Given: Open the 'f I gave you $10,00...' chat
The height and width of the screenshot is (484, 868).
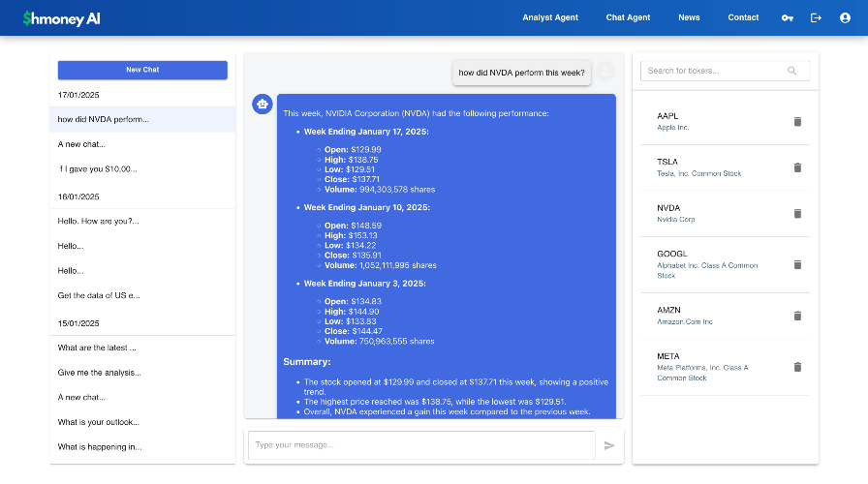Looking at the screenshot, I should (142, 169).
